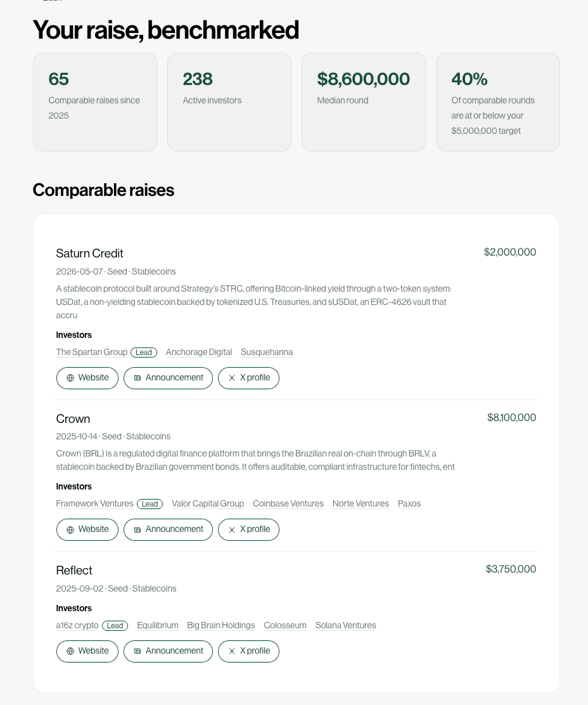This screenshot has width=588, height=705.
Task: Open The Spartan Group investor link
Action: coord(92,352)
